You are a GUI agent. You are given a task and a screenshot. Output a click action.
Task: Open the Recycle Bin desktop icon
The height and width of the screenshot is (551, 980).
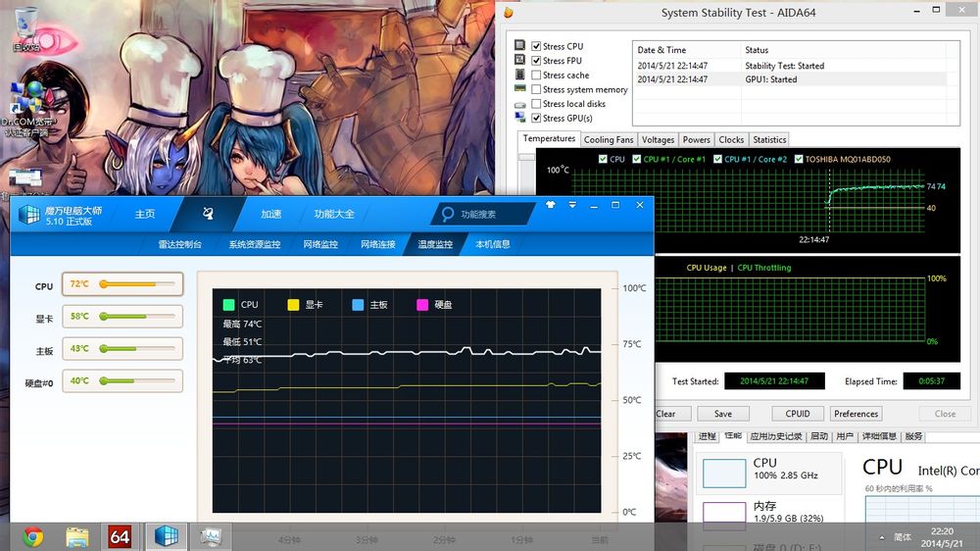[26, 29]
